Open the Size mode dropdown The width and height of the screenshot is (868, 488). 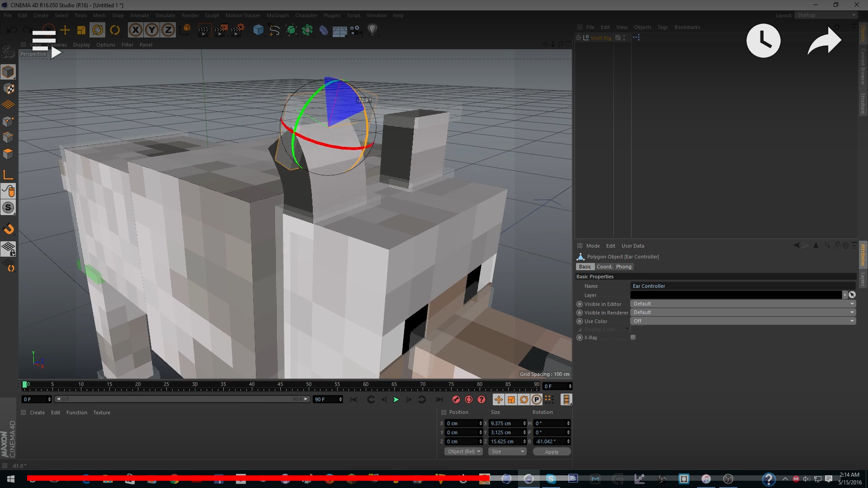click(x=508, y=451)
